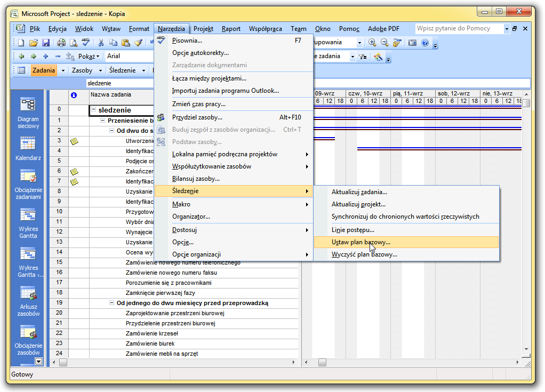Click the note icon in row 3
The width and height of the screenshot is (545, 392).
tap(74, 141)
